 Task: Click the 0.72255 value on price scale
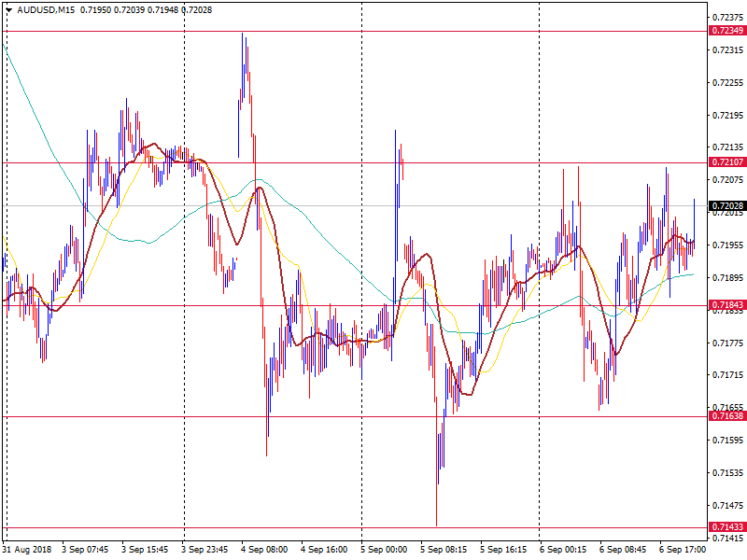click(726, 82)
